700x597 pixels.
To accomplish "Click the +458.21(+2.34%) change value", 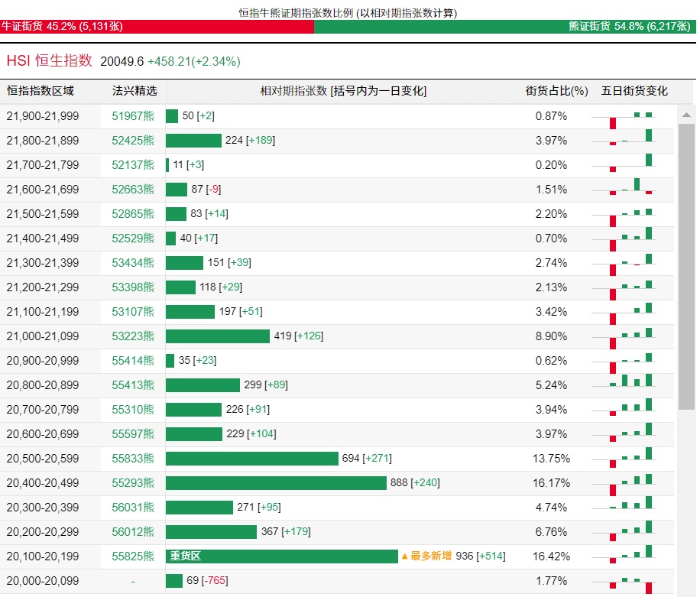I will (x=194, y=62).
